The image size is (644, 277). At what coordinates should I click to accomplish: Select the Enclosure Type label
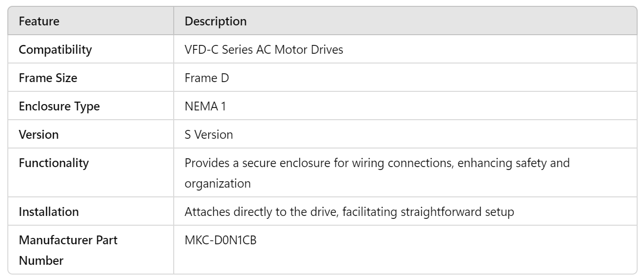pos(59,107)
